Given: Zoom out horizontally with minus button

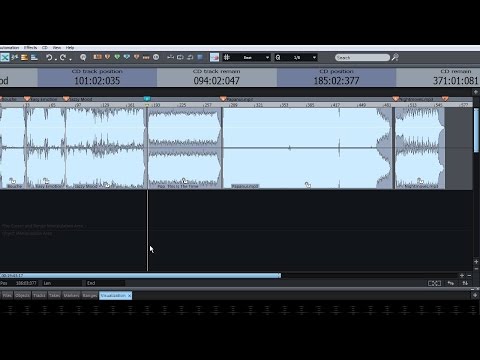Looking at the screenshot, I should 469,276.
